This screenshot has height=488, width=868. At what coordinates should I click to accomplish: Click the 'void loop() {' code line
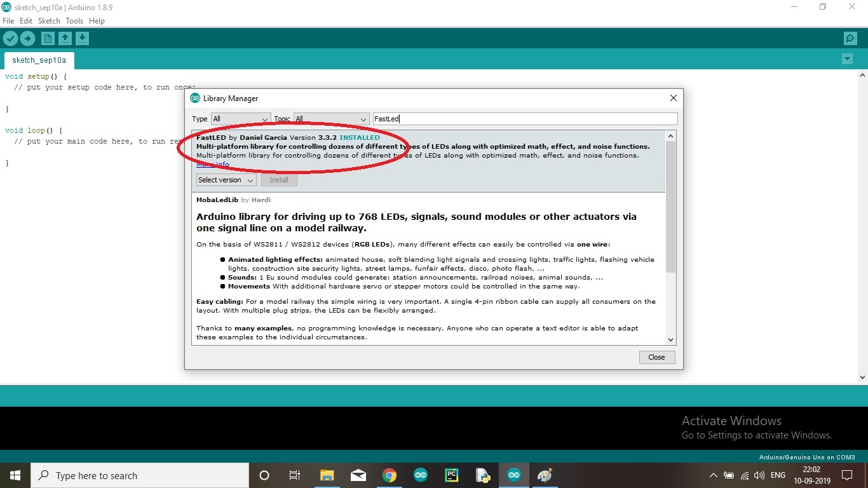click(34, 131)
